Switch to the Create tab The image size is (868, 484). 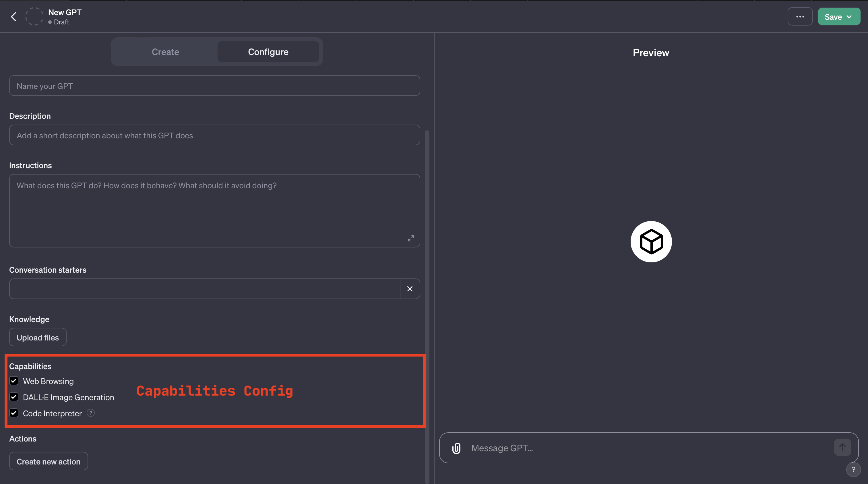pyautogui.click(x=165, y=51)
